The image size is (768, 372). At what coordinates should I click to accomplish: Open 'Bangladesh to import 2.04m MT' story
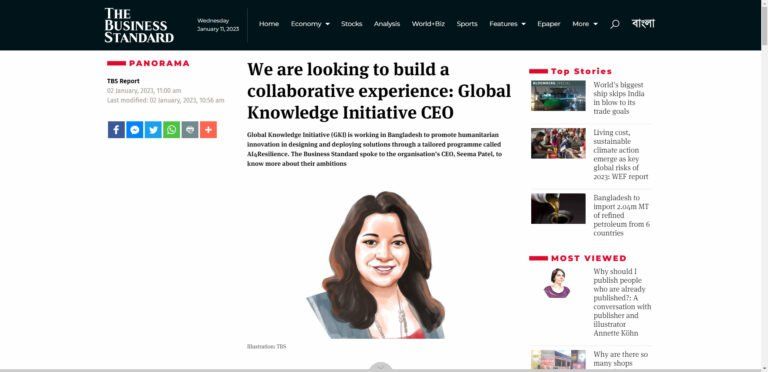(x=622, y=215)
